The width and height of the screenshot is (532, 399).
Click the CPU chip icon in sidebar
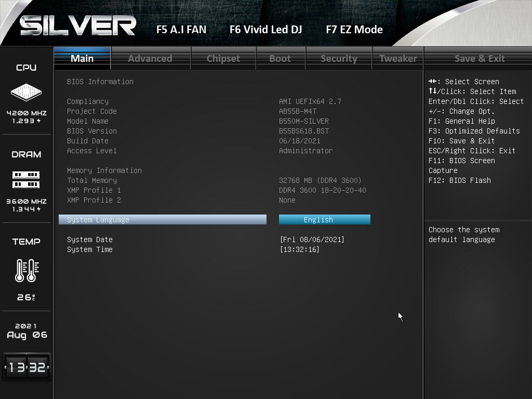click(x=26, y=93)
